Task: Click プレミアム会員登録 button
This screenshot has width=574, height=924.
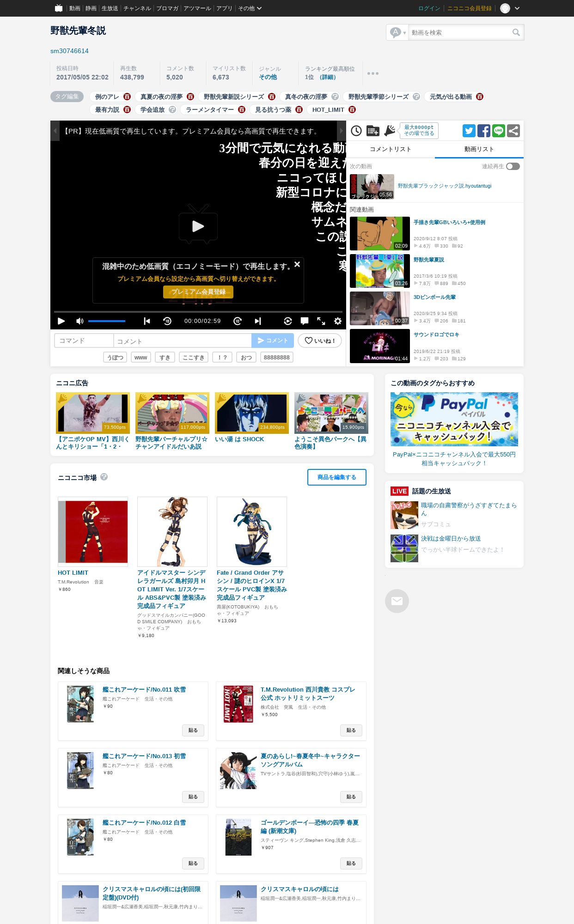Action: coord(198,292)
